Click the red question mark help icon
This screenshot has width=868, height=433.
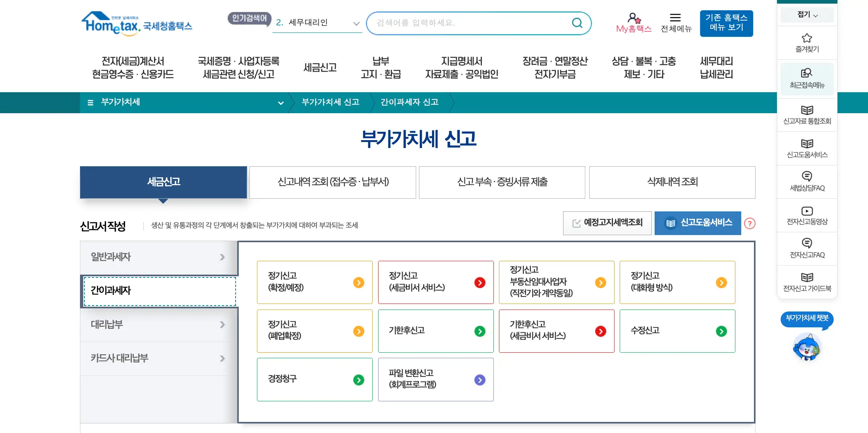click(x=750, y=224)
